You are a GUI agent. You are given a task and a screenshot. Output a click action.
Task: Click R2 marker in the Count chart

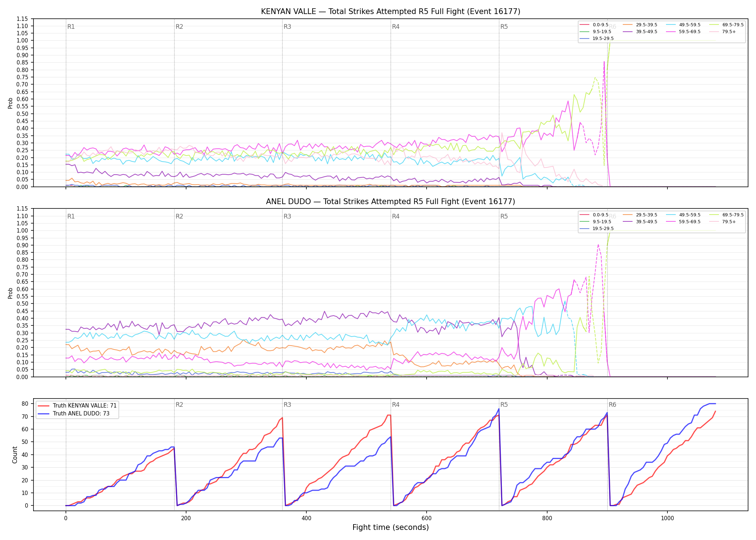click(179, 405)
